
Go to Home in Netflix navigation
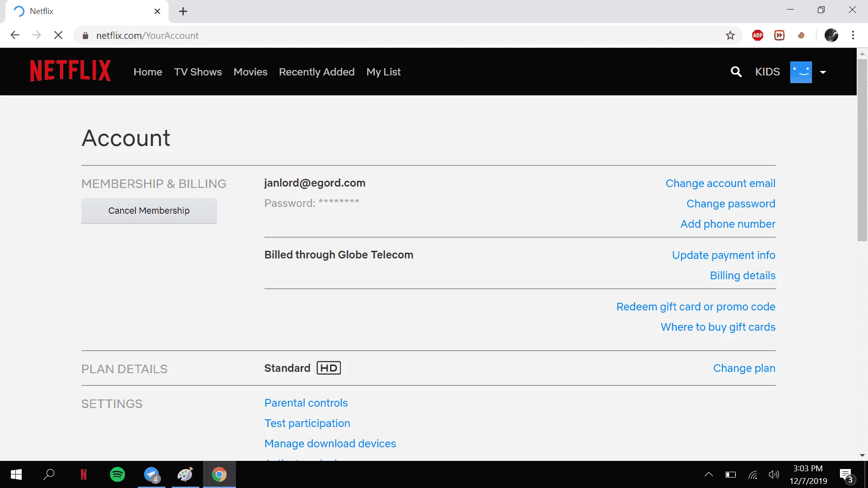pyautogui.click(x=148, y=72)
